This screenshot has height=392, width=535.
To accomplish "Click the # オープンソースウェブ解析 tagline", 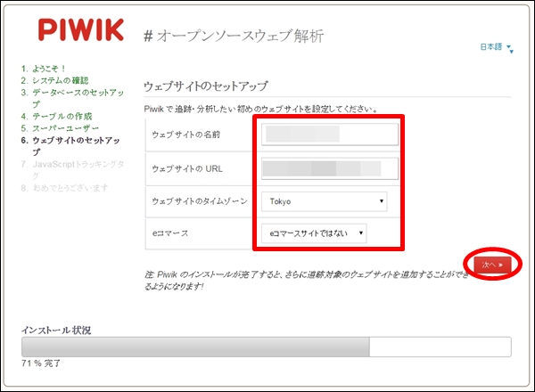I will tap(234, 37).
